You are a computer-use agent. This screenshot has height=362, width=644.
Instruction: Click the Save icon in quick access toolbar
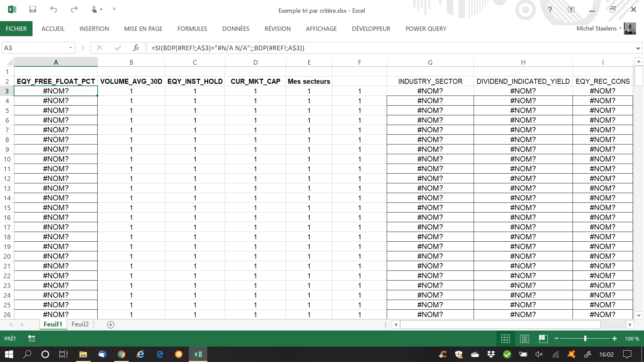[33, 9]
